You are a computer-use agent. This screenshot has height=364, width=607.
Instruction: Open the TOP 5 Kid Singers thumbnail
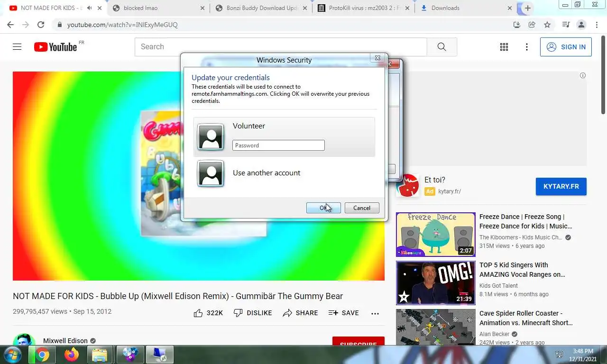point(435,283)
